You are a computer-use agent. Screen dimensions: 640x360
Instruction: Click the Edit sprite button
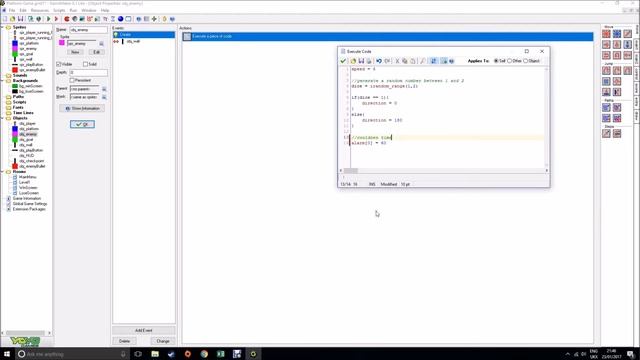click(x=96, y=52)
